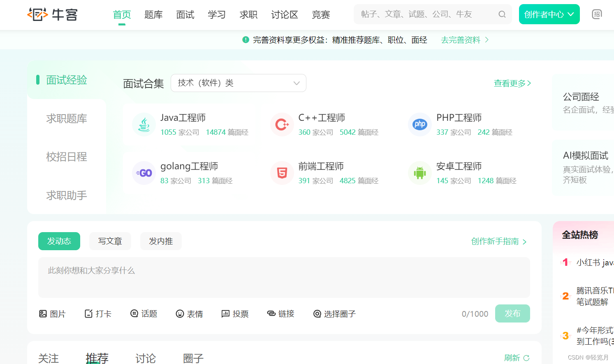Click the HTML5 front-end engineer icon
This screenshot has height=364, width=614.
click(x=282, y=173)
